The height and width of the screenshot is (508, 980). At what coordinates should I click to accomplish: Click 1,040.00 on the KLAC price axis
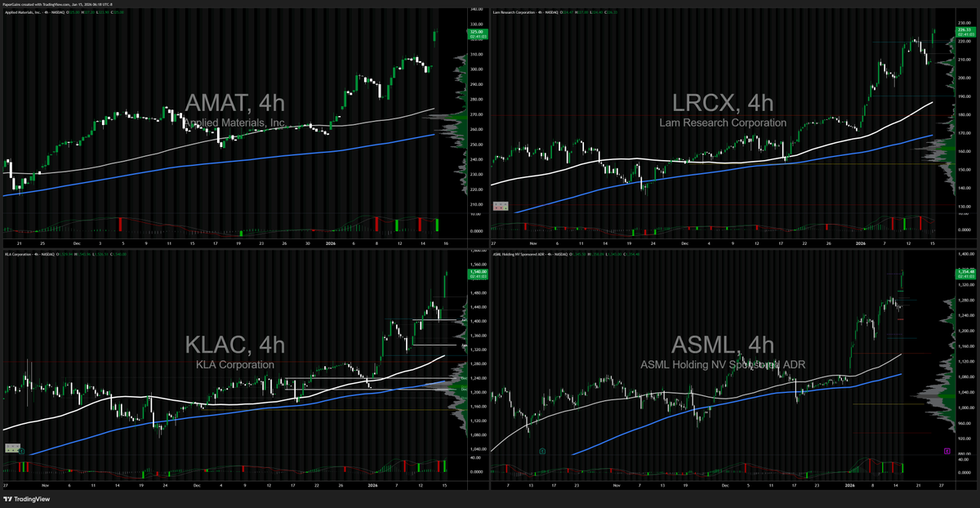tap(477, 449)
